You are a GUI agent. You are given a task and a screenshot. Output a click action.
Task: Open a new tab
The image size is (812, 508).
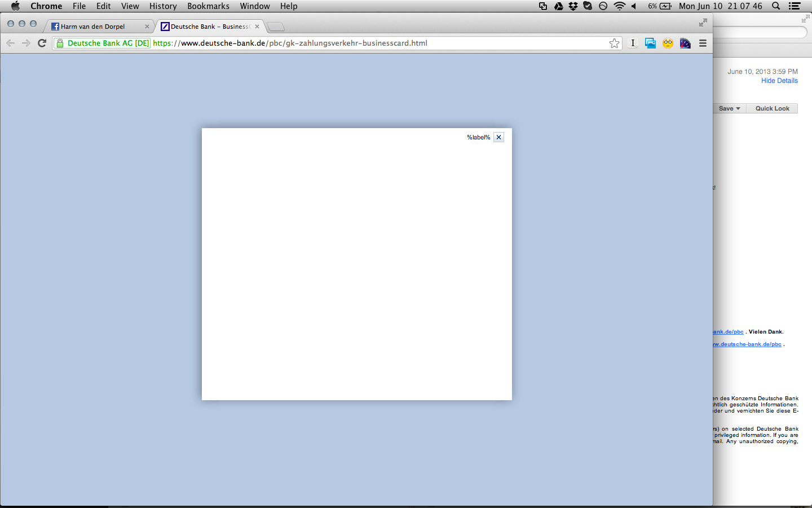pos(275,27)
